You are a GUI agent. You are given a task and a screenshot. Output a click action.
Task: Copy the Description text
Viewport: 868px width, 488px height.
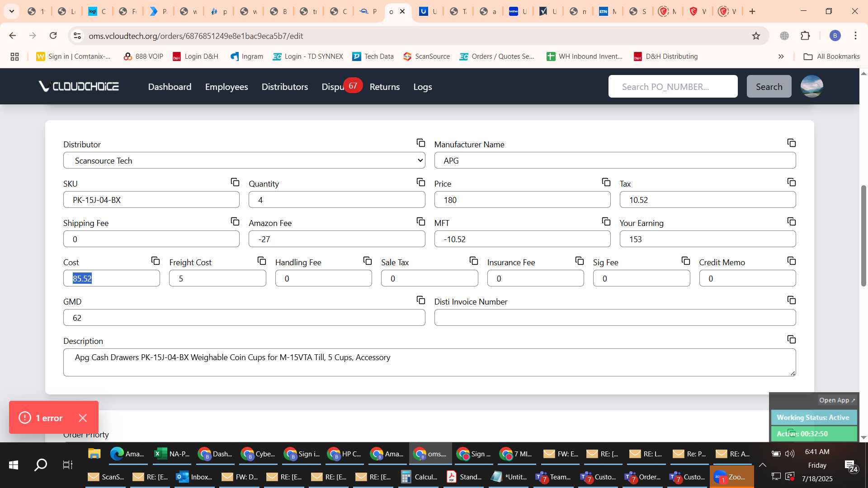pos(791,339)
